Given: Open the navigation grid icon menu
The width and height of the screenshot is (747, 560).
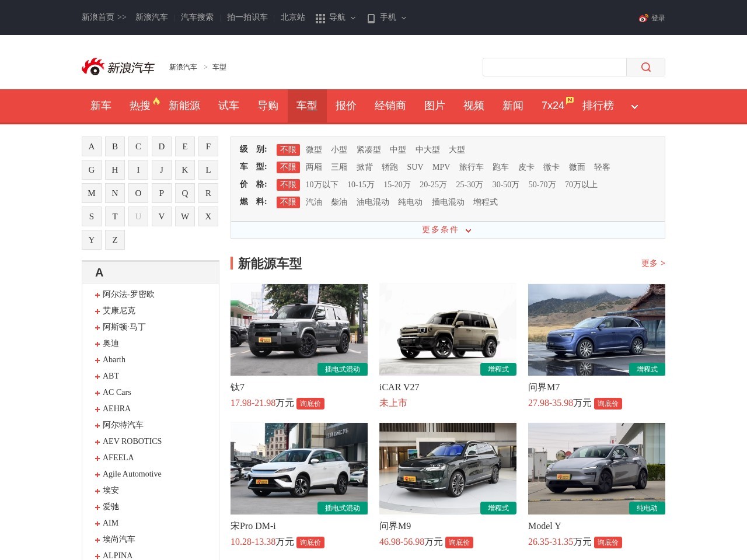Looking at the screenshot, I should click(320, 19).
